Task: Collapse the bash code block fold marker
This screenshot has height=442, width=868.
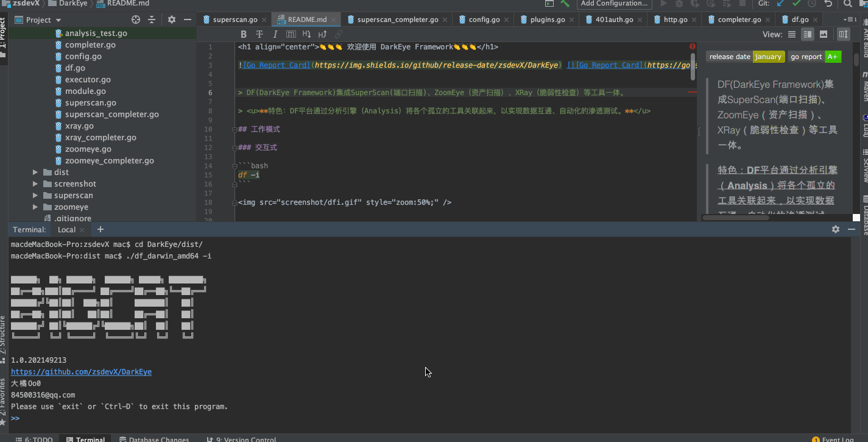Action: [235, 166]
